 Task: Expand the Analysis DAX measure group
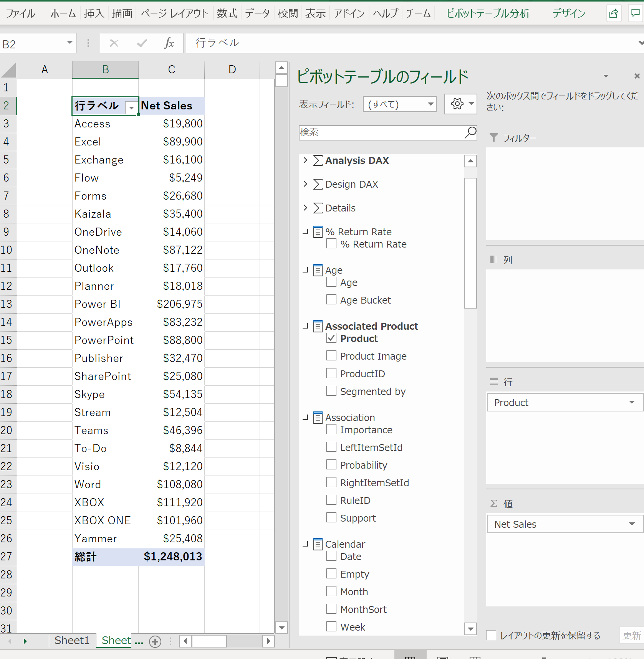tap(305, 160)
